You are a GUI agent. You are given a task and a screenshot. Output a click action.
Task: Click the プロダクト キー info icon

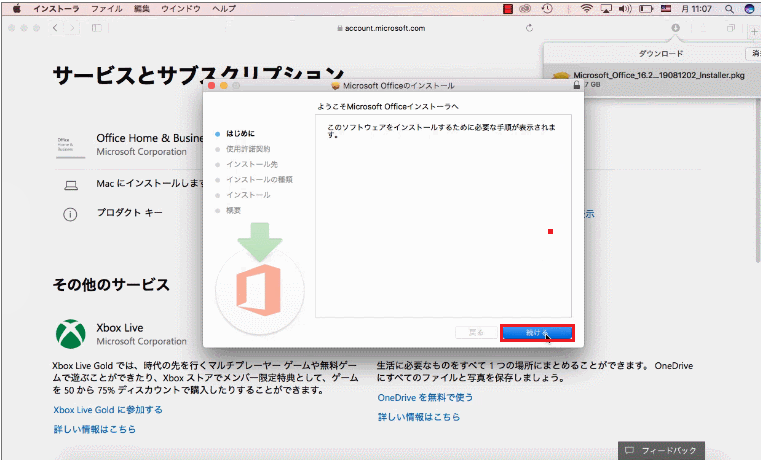tap(70, 214)
